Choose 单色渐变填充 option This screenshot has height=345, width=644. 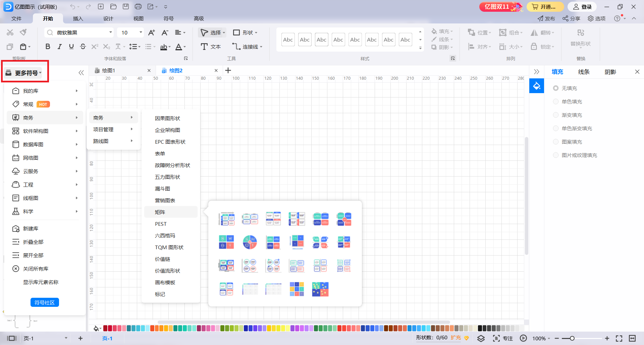[556, 128]
